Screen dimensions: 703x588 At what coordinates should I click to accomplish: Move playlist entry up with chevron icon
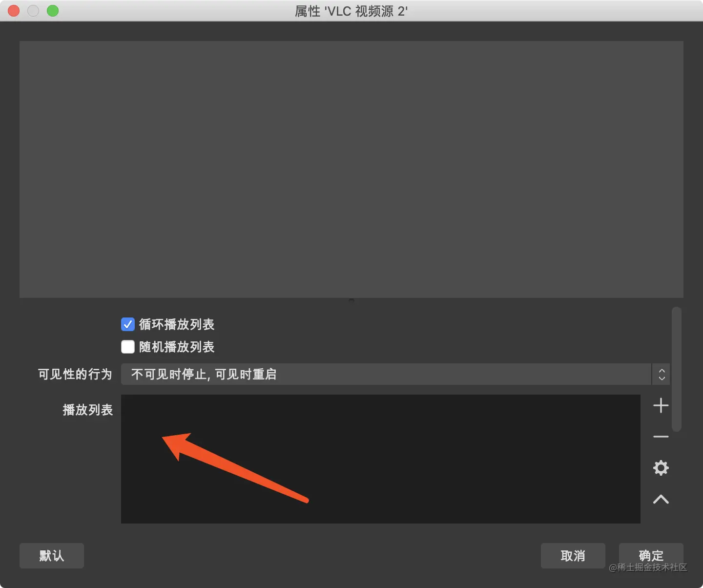(x=661, y=499)
